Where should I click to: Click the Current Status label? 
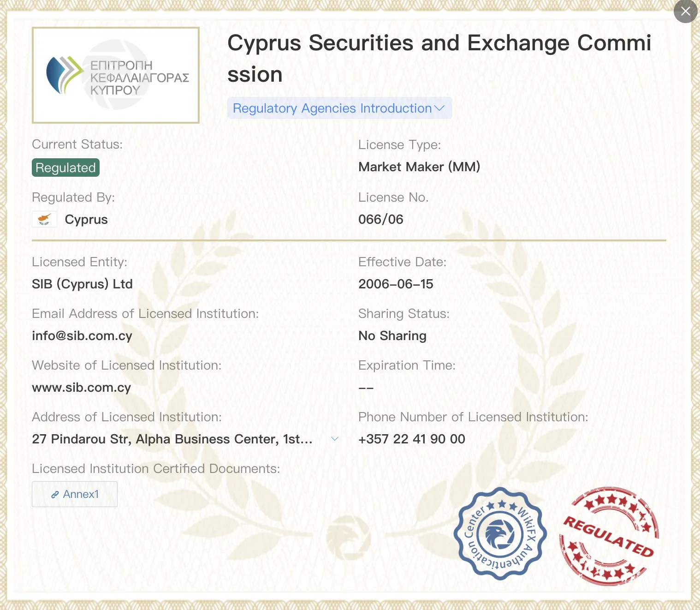point(77,144)
